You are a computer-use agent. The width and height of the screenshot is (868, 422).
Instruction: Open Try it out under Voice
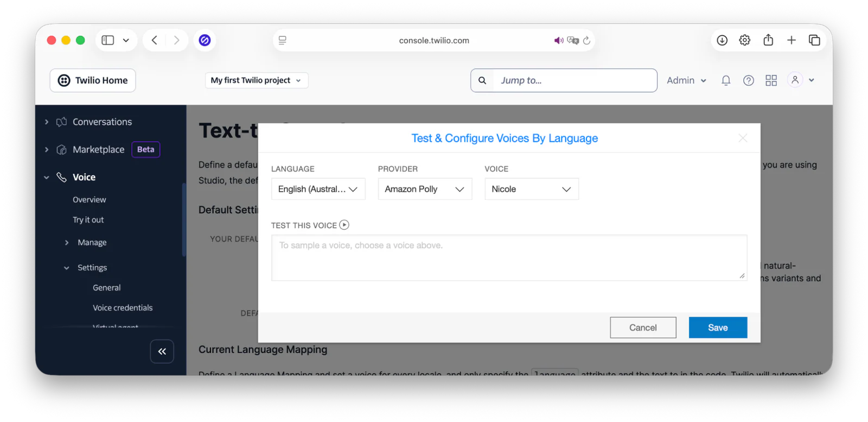pos(88,220)
